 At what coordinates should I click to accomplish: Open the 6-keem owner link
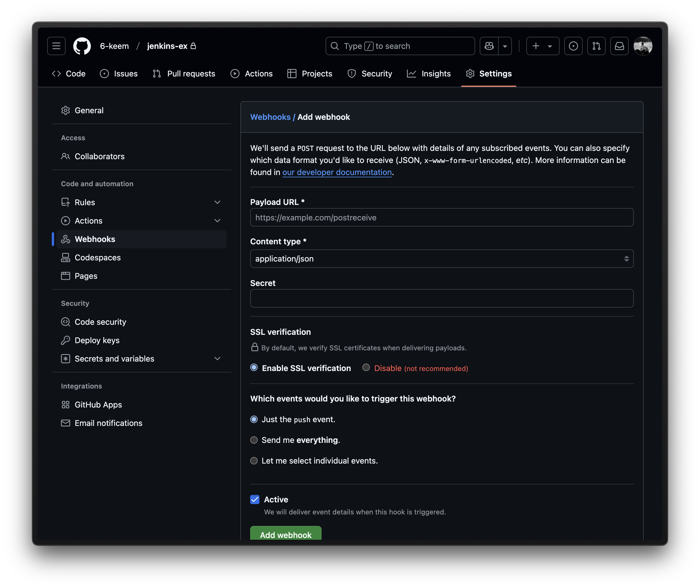(114, 46)
